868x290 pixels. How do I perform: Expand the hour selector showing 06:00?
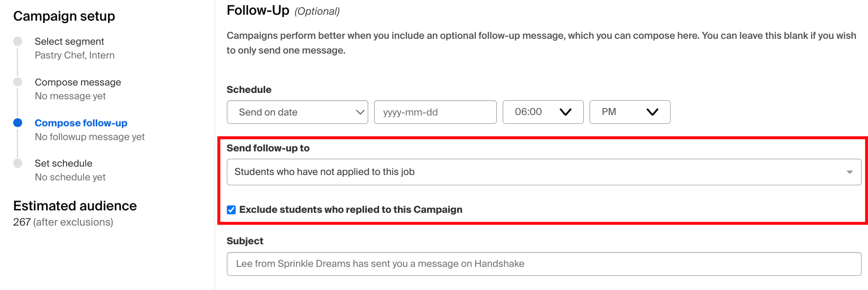(x=542, y=112)
